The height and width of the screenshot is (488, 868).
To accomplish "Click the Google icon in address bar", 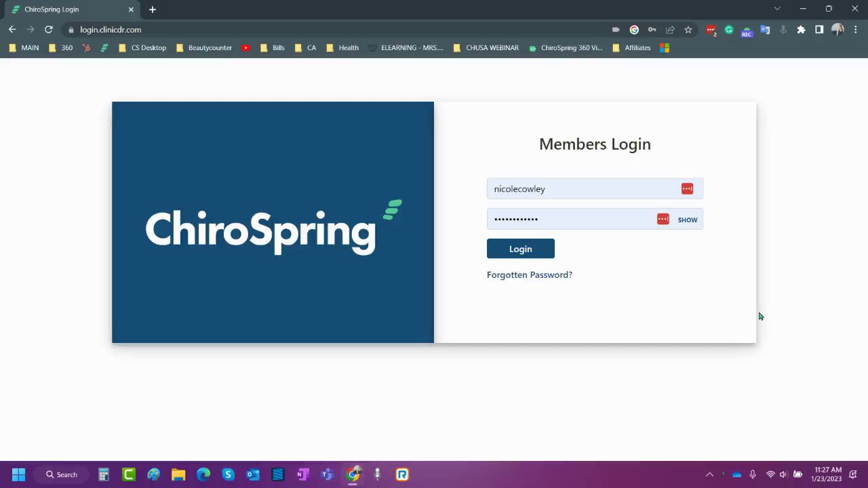I will pyautogui.click(x=634, y=30).
